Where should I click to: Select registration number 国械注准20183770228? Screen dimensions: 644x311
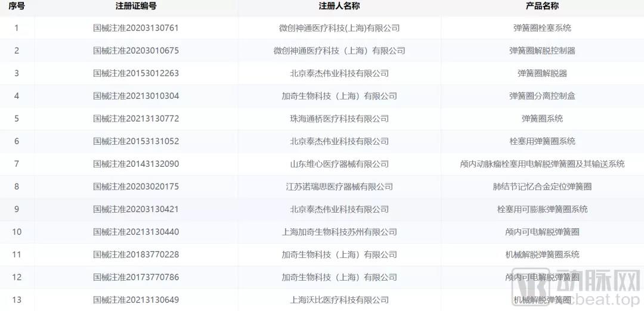(136, 254)
